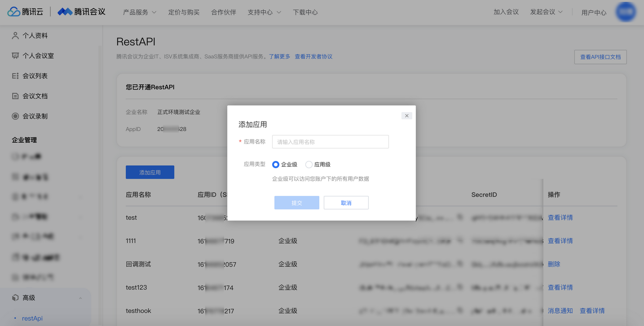Go to 下载中心 in top navigation
This screenshot has width=644, height=326.
(305, 12)
